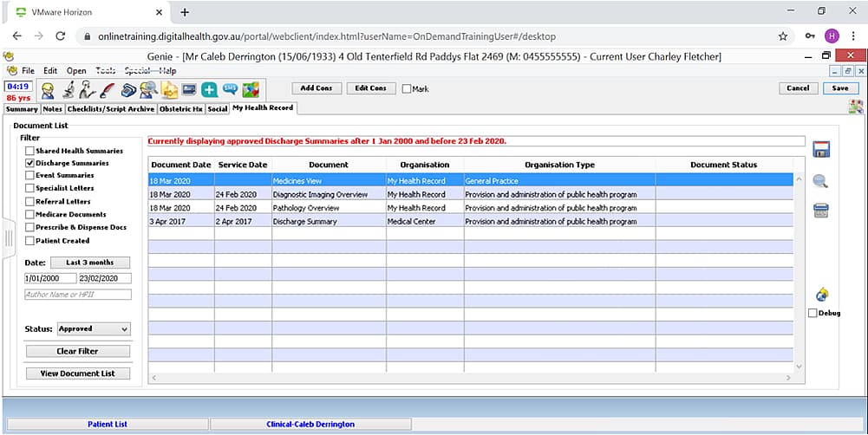Click the colorful map icon in toolbar
Viewport: 868px width, 435px height.
point(251,89)
